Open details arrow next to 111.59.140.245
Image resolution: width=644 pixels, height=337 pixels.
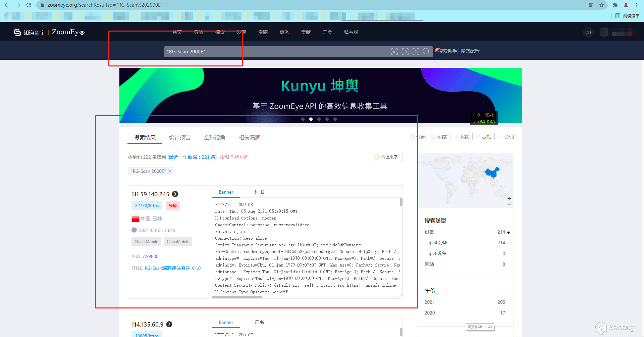tap(175, 194)
